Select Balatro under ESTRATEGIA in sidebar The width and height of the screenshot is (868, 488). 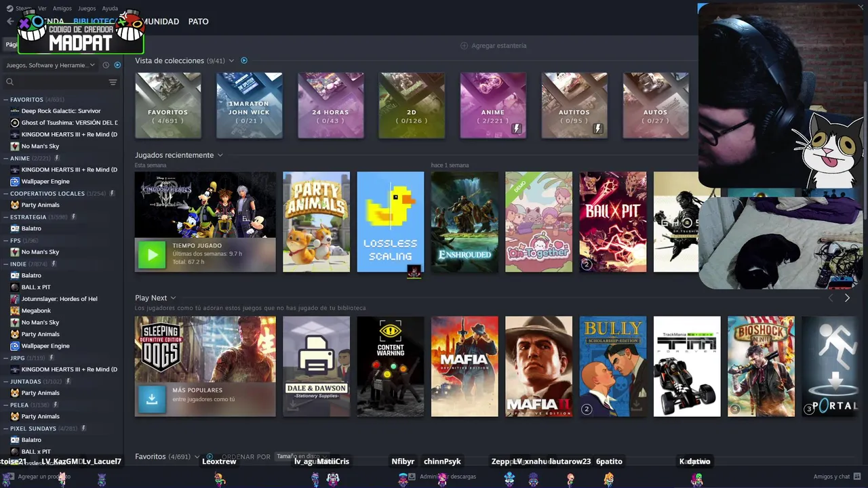click(x=31, y=228)
